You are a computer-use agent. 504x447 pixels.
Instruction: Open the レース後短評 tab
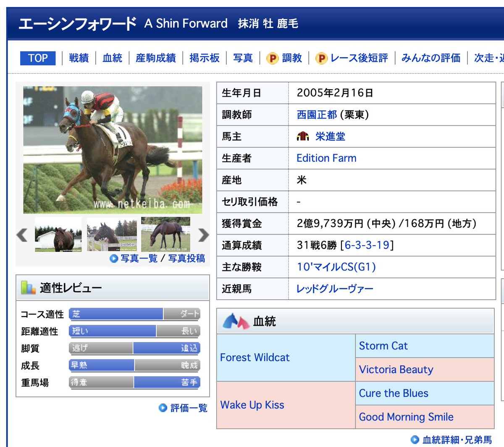click(x=359, y=58)
